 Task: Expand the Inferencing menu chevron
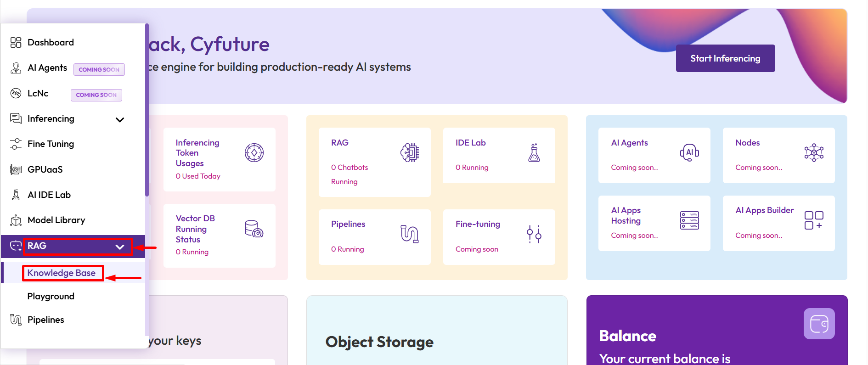(120, 120)
